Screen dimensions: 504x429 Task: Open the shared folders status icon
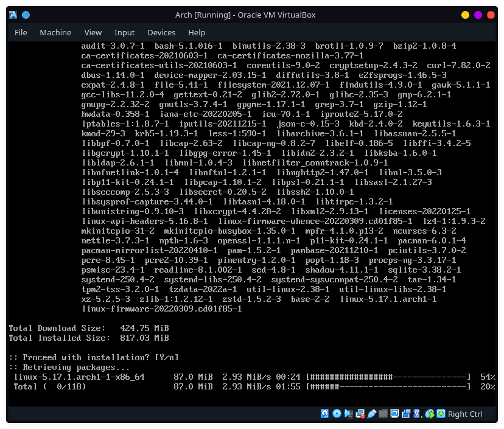(383, 414)
